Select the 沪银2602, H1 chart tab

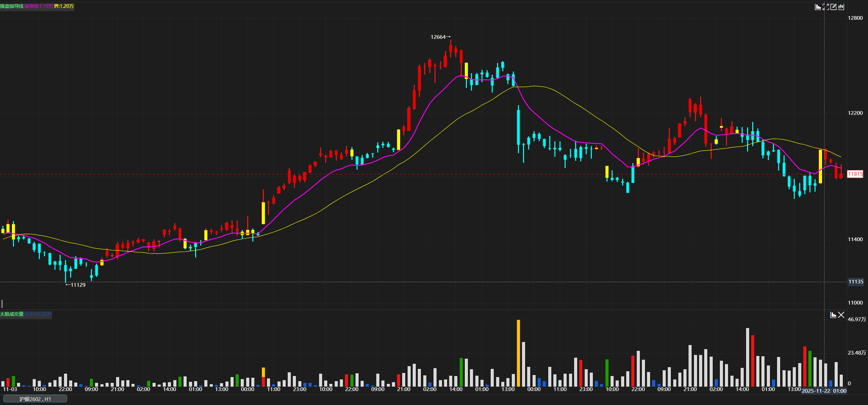[x=35, y=399]
